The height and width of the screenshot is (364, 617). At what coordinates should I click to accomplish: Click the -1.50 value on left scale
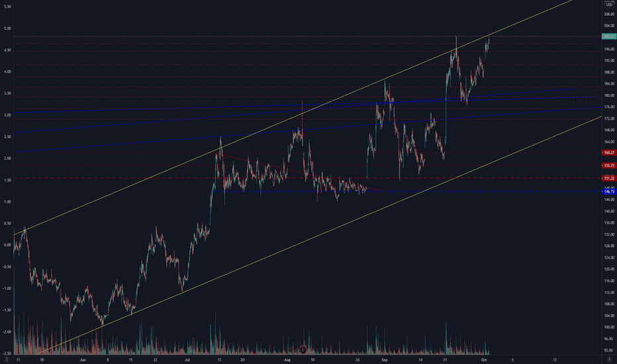[7, 310]
